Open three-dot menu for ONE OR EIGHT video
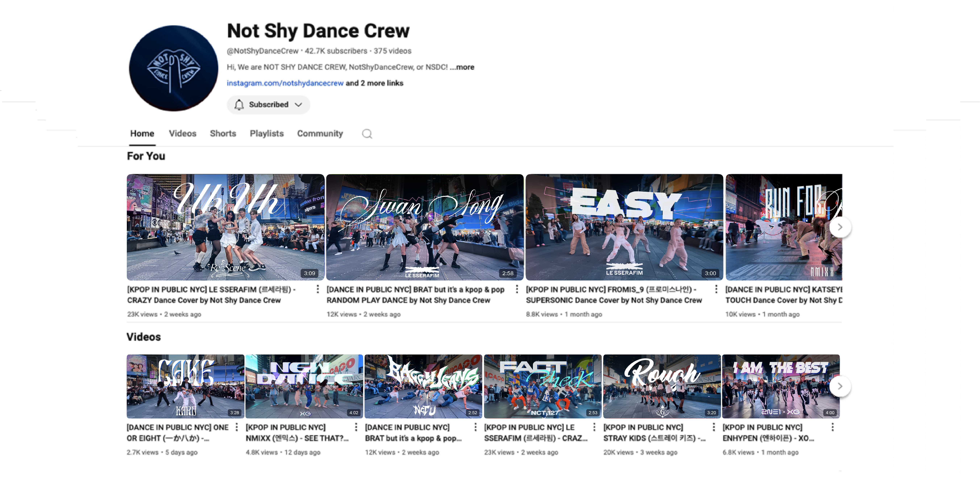Image resolution: width=980 pixels, height=478 pixels. (237, 427)
